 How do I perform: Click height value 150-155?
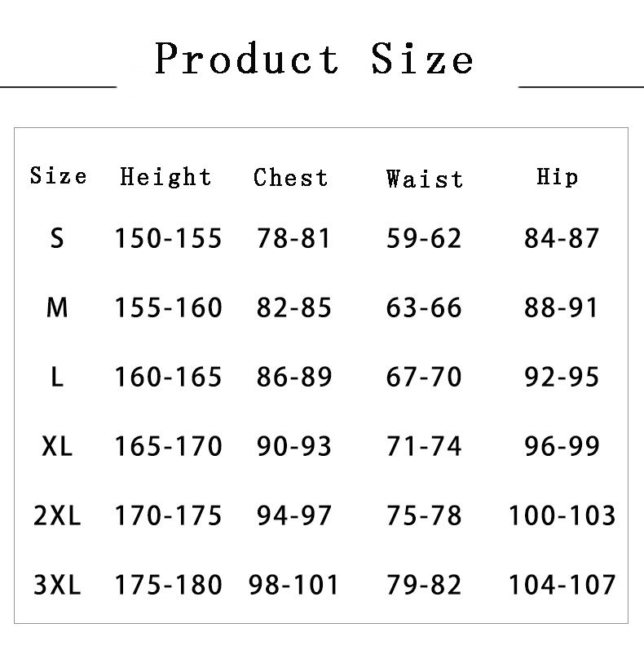click(x=168, y=239)
